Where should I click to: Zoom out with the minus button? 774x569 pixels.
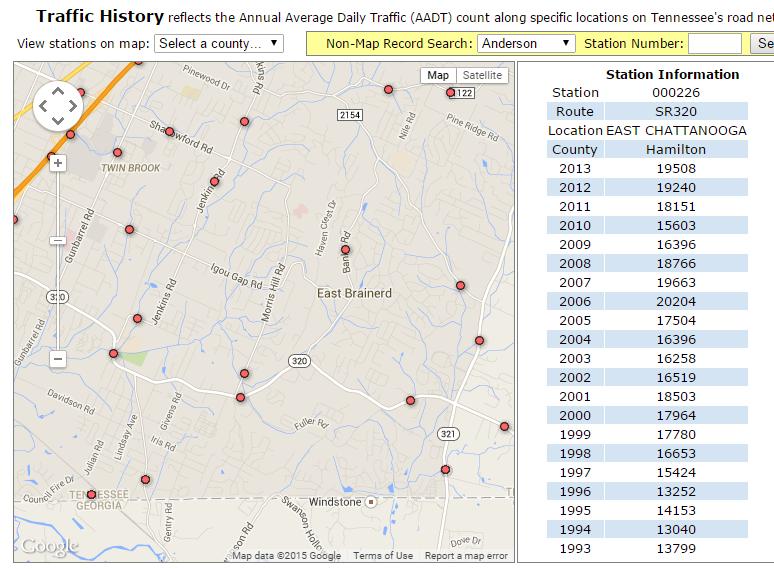click(58, 359)
